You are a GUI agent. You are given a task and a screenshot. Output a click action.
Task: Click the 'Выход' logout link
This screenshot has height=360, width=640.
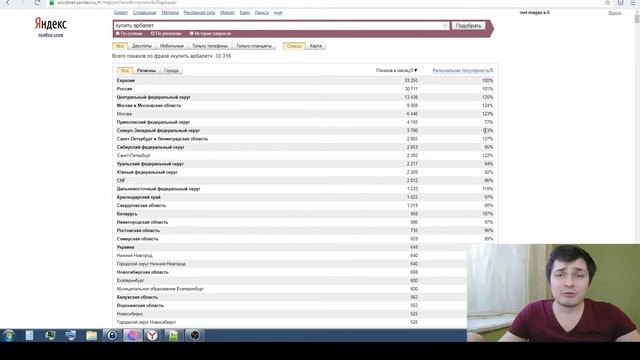click(615, 13)
